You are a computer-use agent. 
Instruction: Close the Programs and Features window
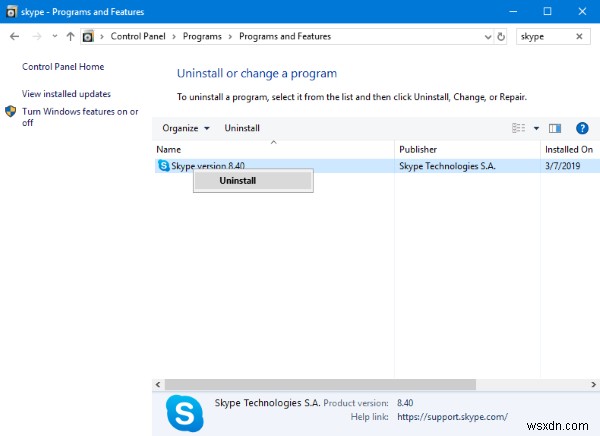click(582, 11)
